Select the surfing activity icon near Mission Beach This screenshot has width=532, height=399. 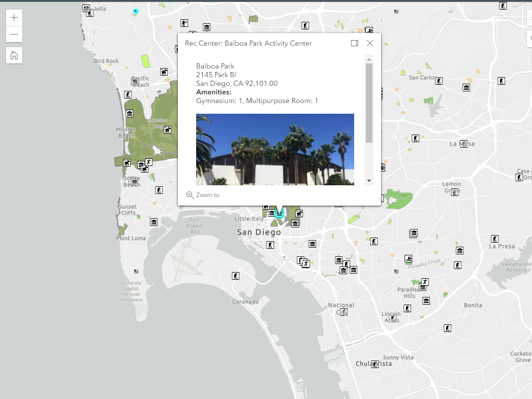tap(148, 162)
